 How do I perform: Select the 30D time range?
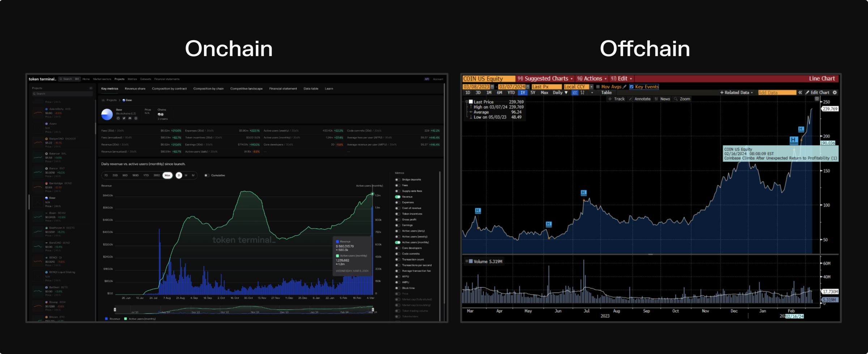pyautogui.click(x=115, y=175)
